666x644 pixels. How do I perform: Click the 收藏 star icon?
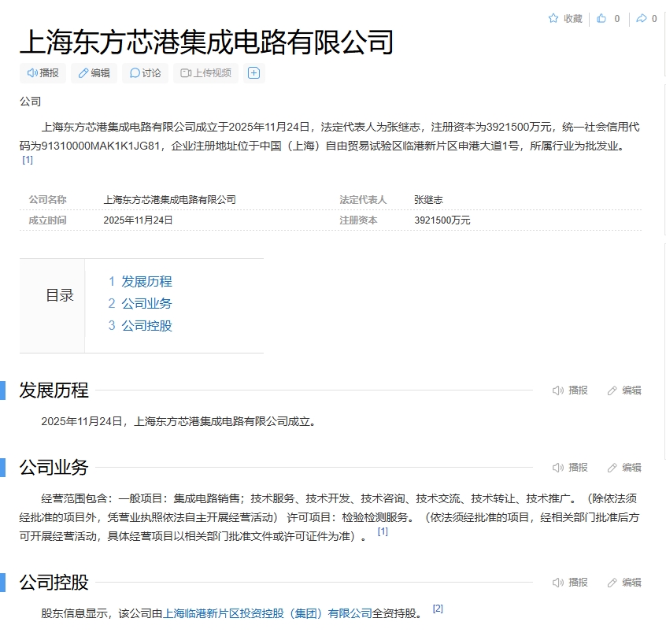coord(553,19)
